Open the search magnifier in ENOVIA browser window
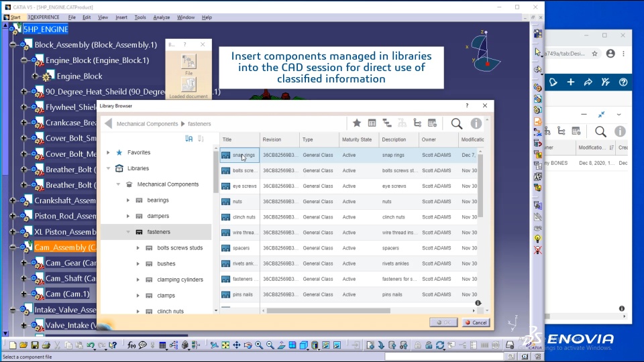 tap(600, 131)
